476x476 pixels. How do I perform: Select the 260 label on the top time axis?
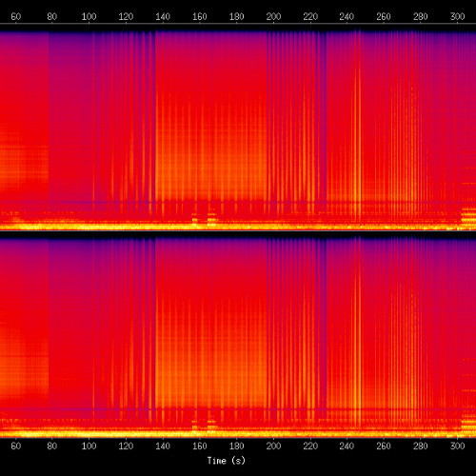click(x=384, y=16)
